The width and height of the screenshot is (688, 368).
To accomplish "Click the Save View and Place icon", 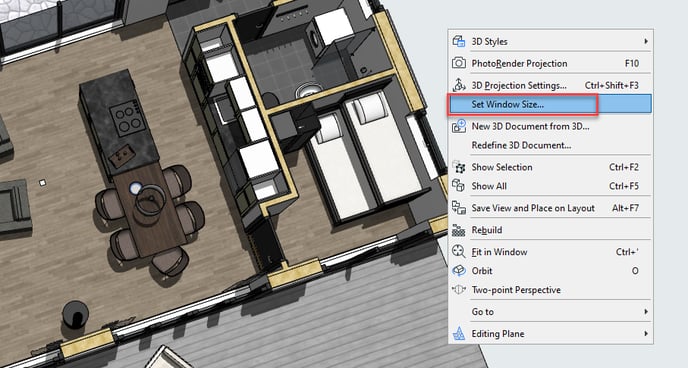I will (x=459, y=208).
